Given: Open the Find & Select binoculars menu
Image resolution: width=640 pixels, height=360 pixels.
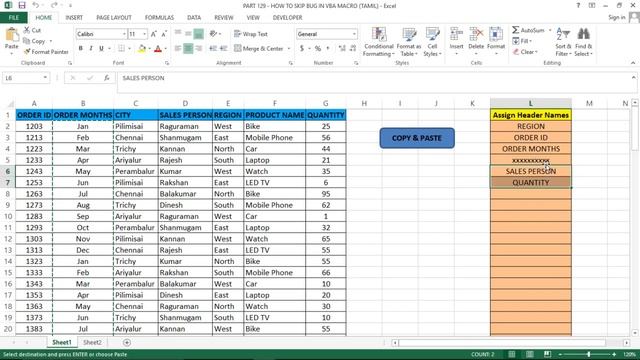Looking at the screenshot, I should point(583,42).
